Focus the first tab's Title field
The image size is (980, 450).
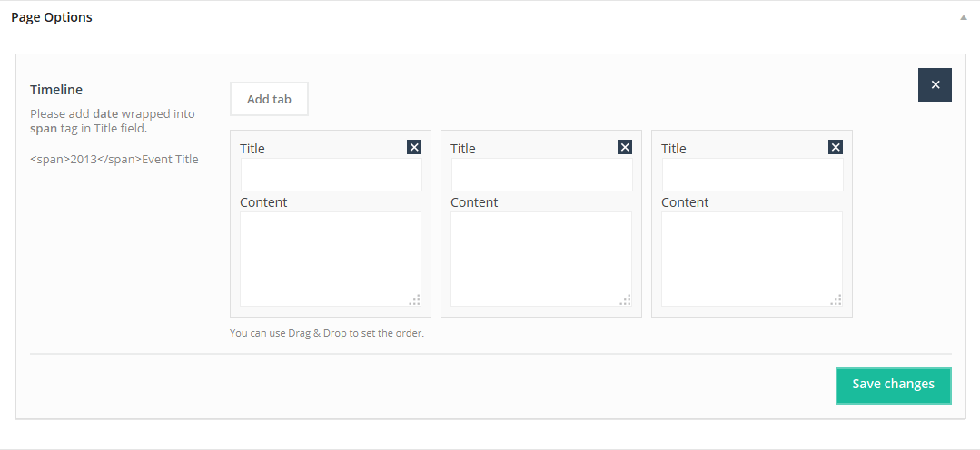click(331, 175)
